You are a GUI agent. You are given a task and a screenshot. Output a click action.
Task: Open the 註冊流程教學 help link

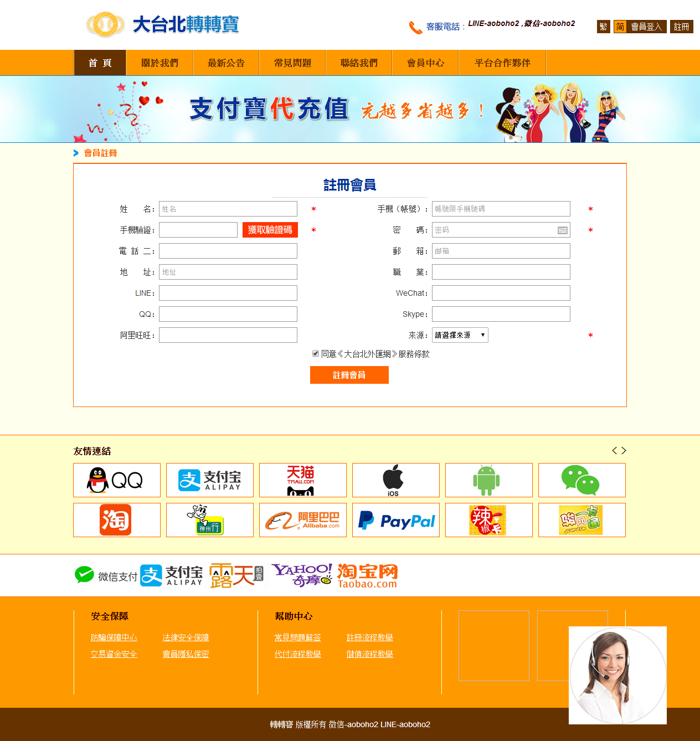click(370, 637)
